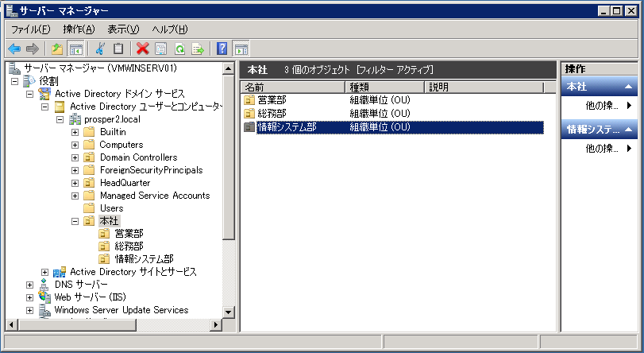The height and width of the screenshot is (353, 644).
Task: Click the blue Help question mark icon
Action: click(222, 48)
